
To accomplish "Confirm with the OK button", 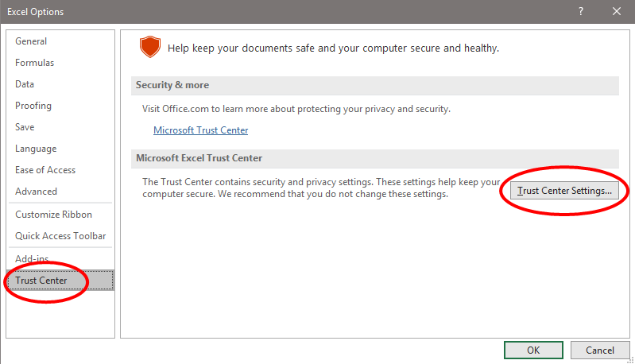I will point(533,350).
